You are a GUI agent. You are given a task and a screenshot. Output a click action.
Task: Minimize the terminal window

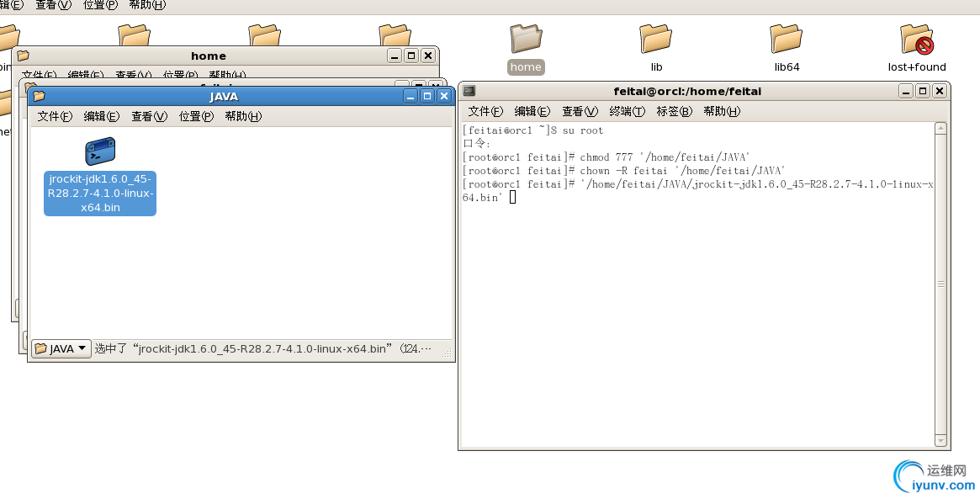(906, 91)
